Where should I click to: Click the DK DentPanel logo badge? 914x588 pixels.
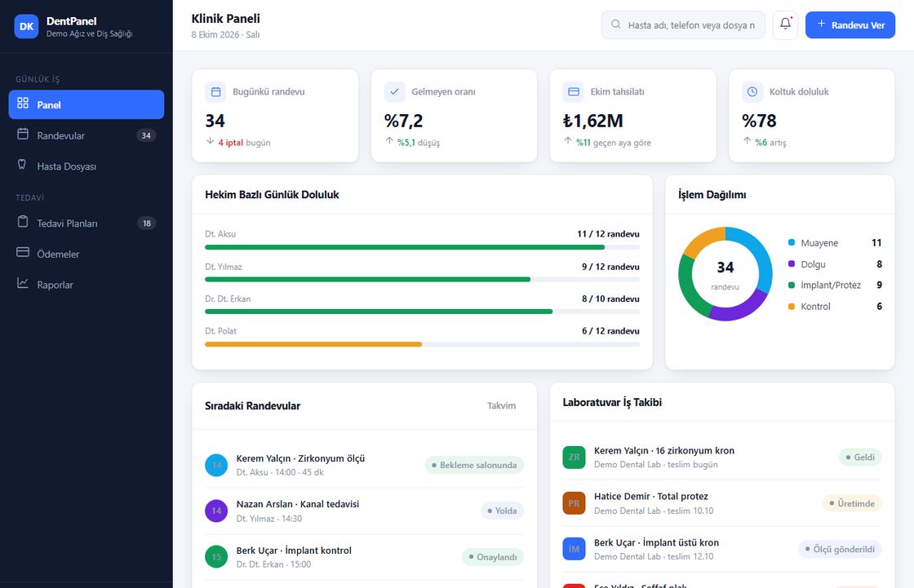[x=26, y=26]
